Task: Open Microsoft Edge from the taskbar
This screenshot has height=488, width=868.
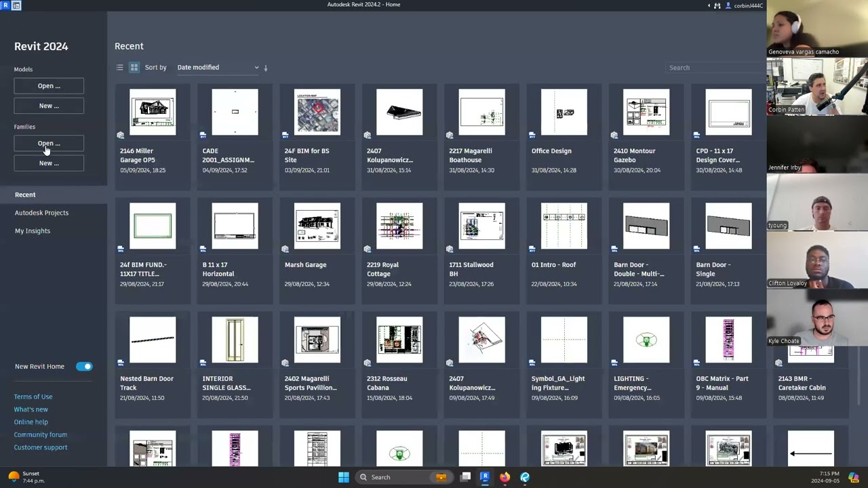Action: pyautogui.click(x=525, y=477)
